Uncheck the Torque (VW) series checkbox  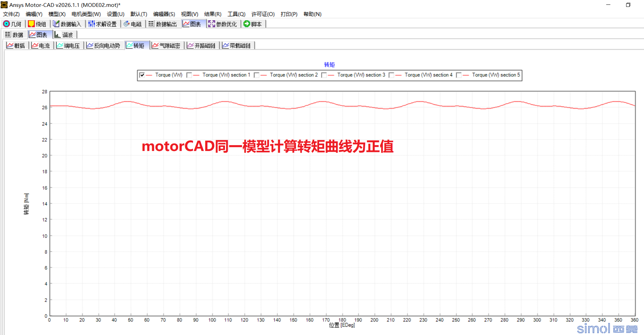tap(142, 75)
